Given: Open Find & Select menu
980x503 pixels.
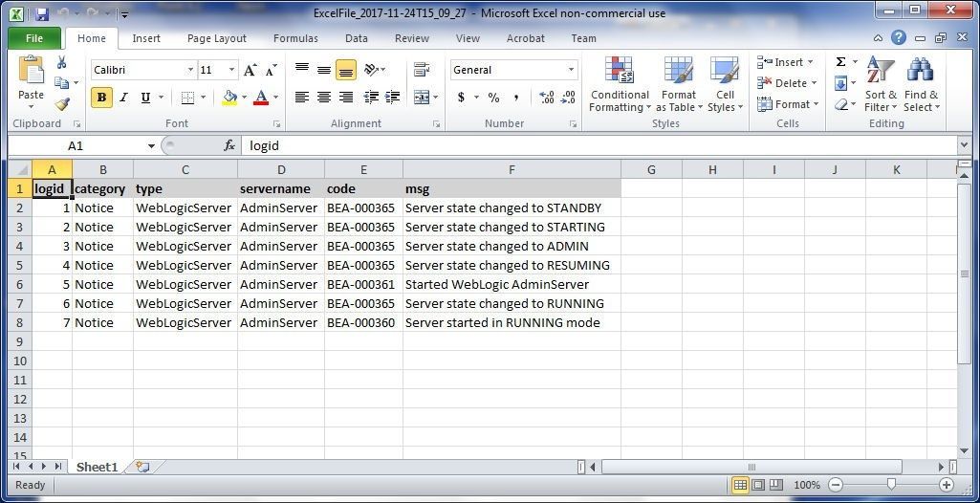Looking at the screenshot, I should pyautogui.click(x=921, y=84).
